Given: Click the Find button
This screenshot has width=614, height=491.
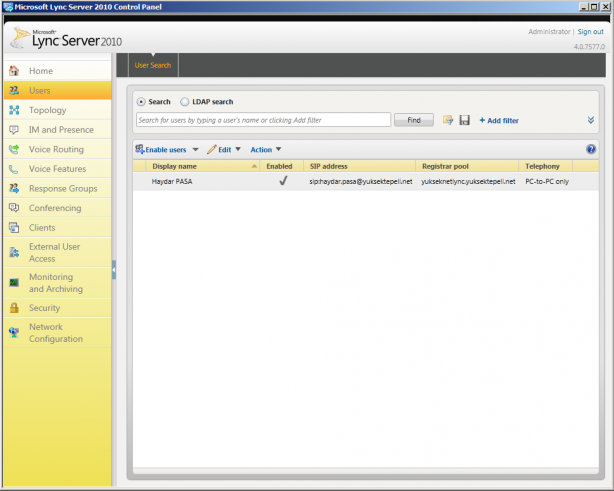Looking at the screenshot, I should [x=414, y=120].
